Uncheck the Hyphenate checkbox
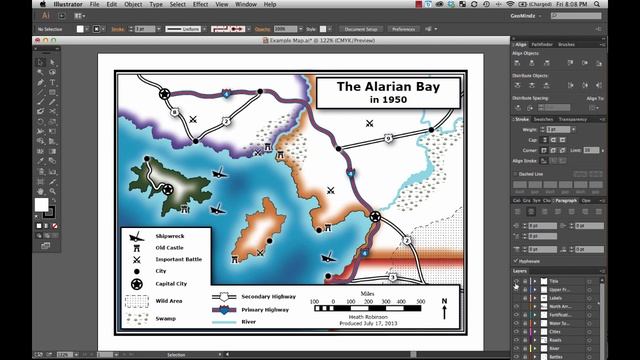640x360 pixels. pos(516,261)
